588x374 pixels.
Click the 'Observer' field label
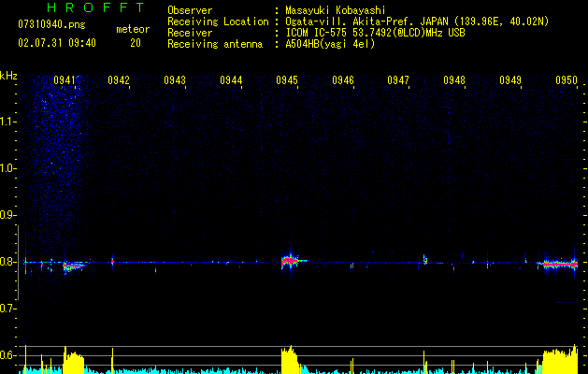pos(190,10)
